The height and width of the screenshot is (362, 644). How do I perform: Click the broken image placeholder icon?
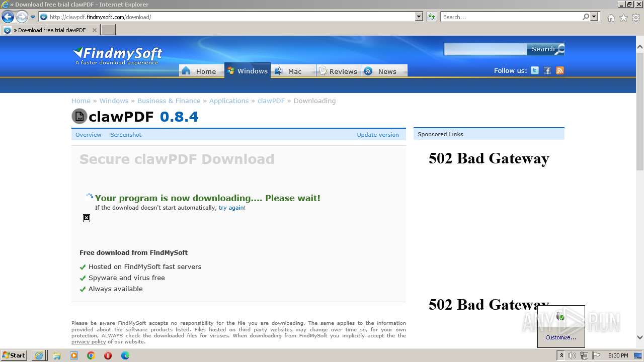[87, 218]
